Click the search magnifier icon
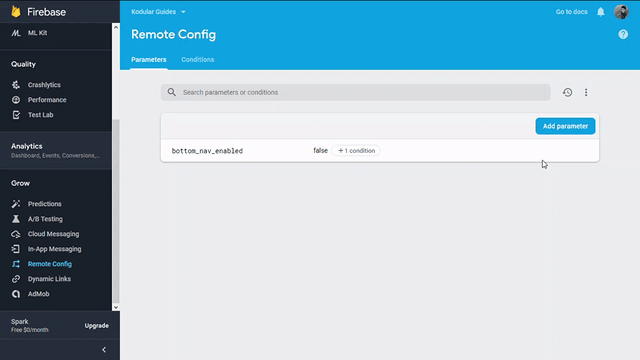The height and width of the screenshot is (360, 640). pyautogui.click(x=172, y=92)
